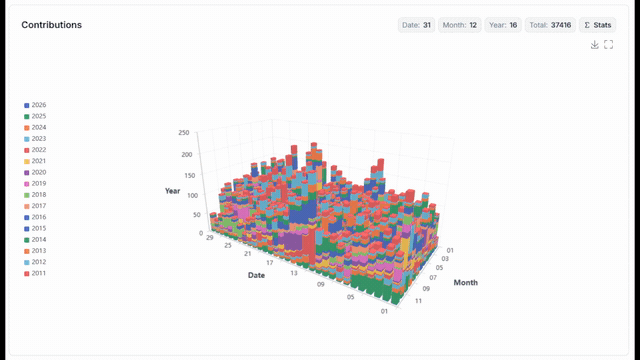Hide the 2020 series
The width and height of the screenshot is (640, 360).
[35, 172]
